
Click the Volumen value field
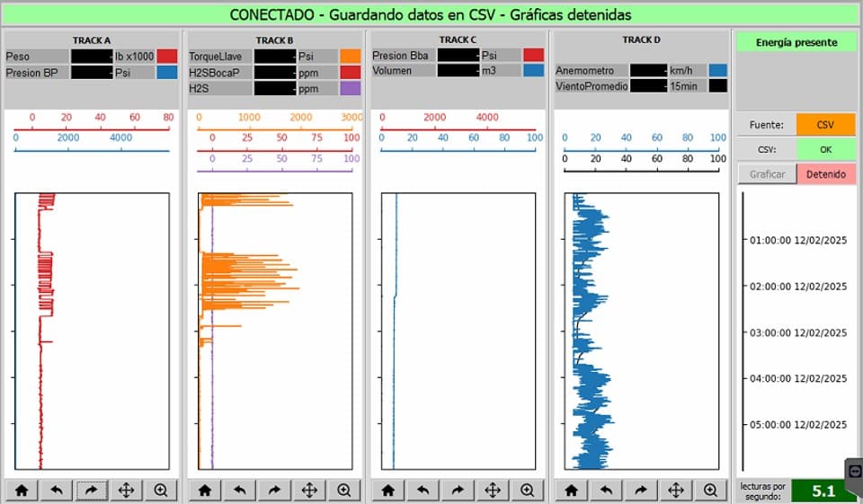point(458,70)
